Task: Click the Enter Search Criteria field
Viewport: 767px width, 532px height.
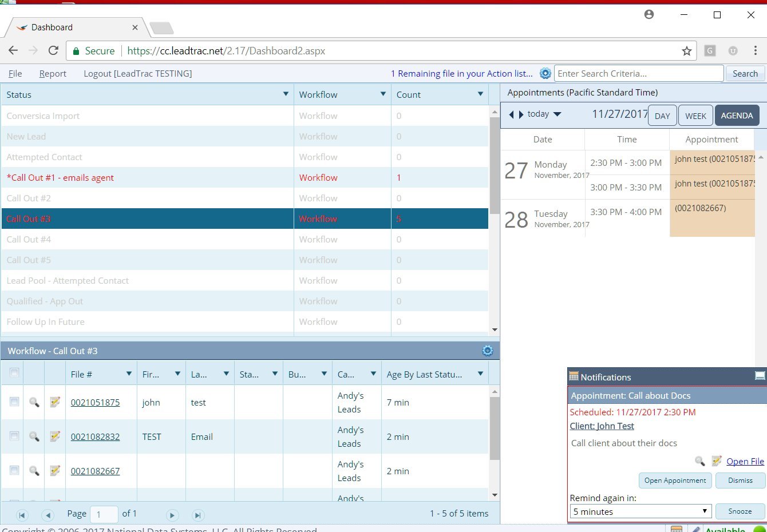Action: click(x=638, y=73)
